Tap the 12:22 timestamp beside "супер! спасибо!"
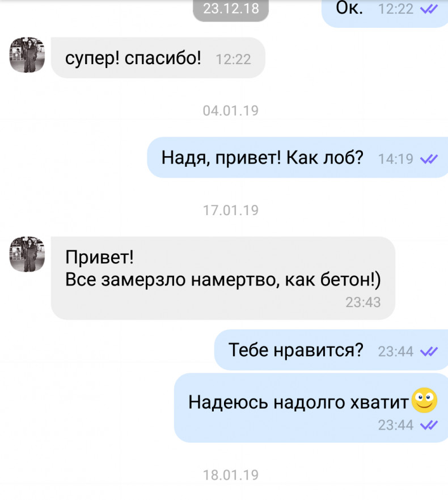 pos(233,60)
